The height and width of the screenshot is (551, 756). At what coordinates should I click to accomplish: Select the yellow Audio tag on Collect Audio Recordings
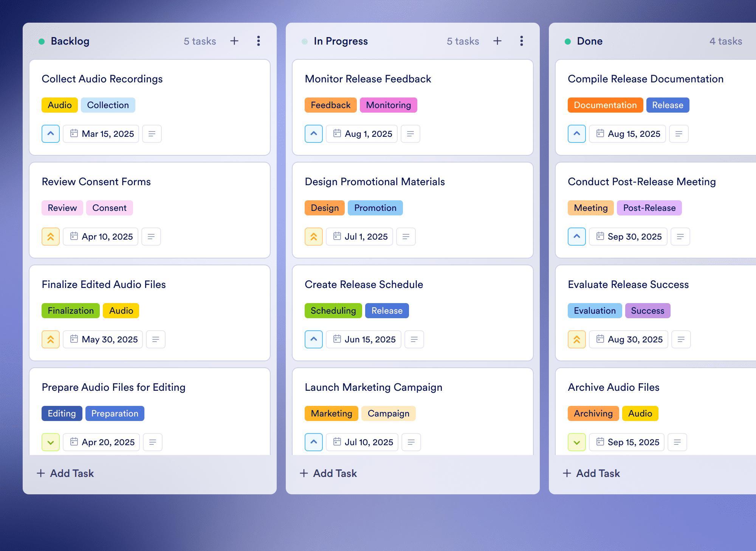point(60,105)
